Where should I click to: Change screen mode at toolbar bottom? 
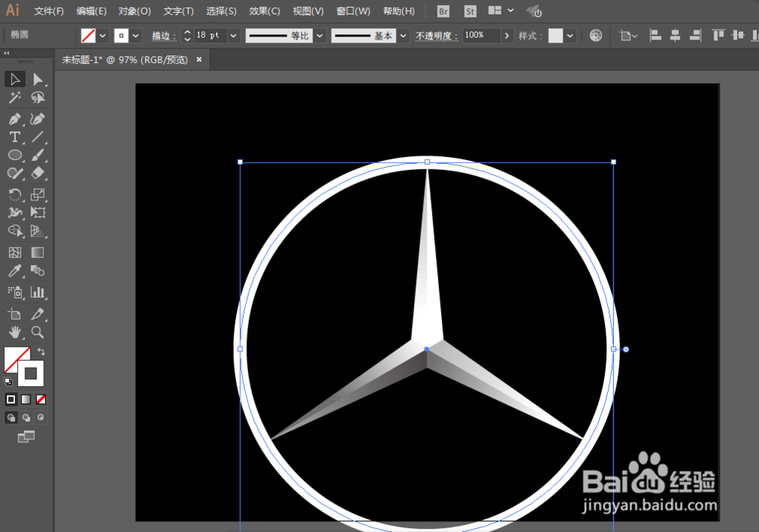26,436
